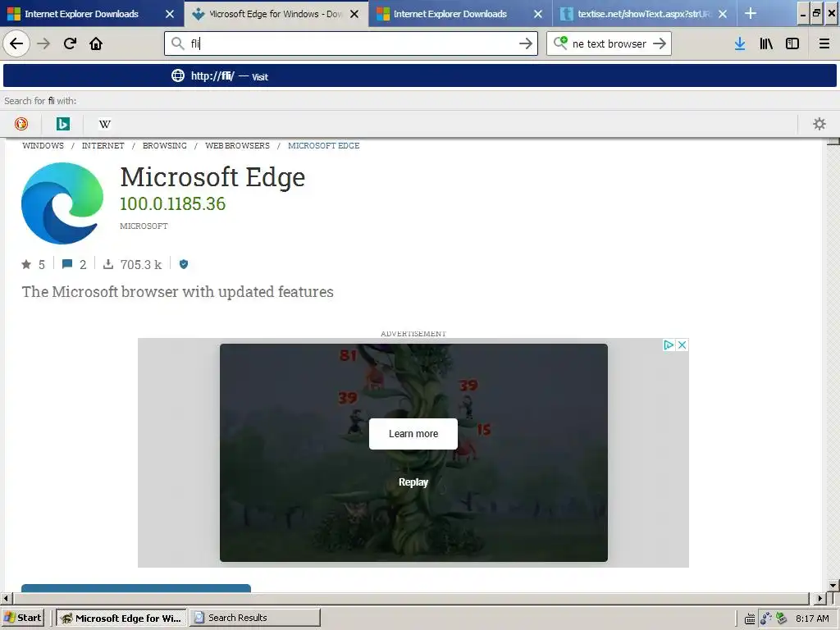This screenshot has height=630, width=840.
Task: Click the comments bubble icon
Action: (67, 264)
